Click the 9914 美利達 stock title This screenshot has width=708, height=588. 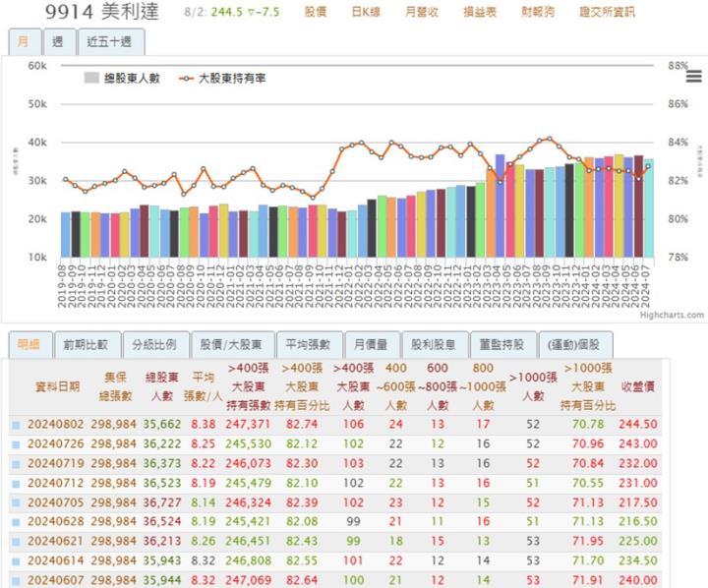102,12
